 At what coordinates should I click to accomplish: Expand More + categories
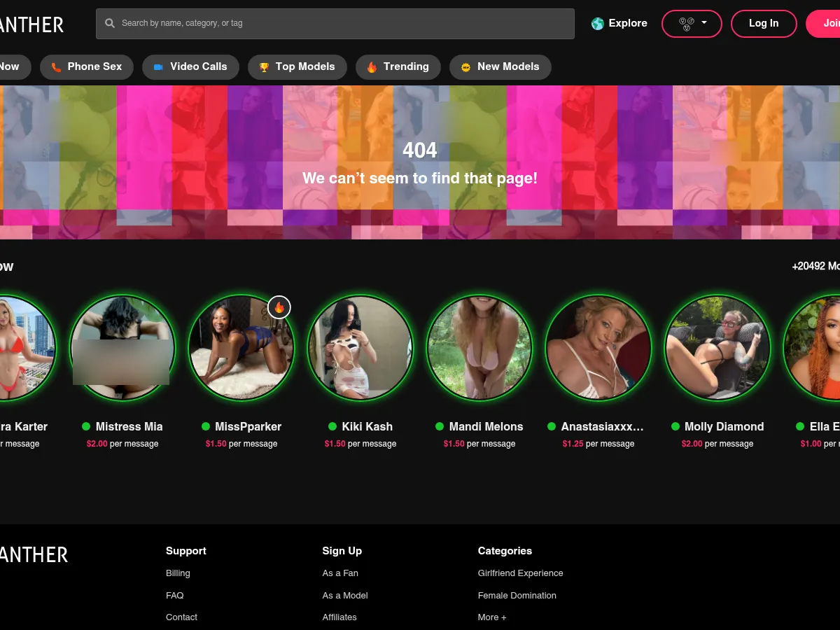(492, 617)
